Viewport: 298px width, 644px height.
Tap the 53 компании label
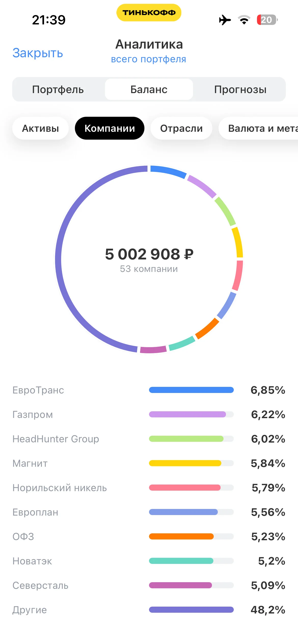pyautogui.click(x=149, y=269)
